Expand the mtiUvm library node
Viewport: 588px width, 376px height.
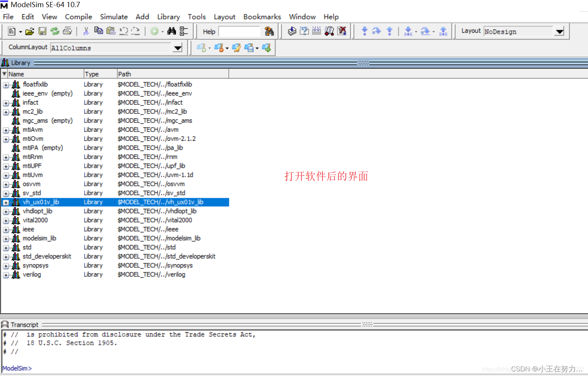click(6, 175)
